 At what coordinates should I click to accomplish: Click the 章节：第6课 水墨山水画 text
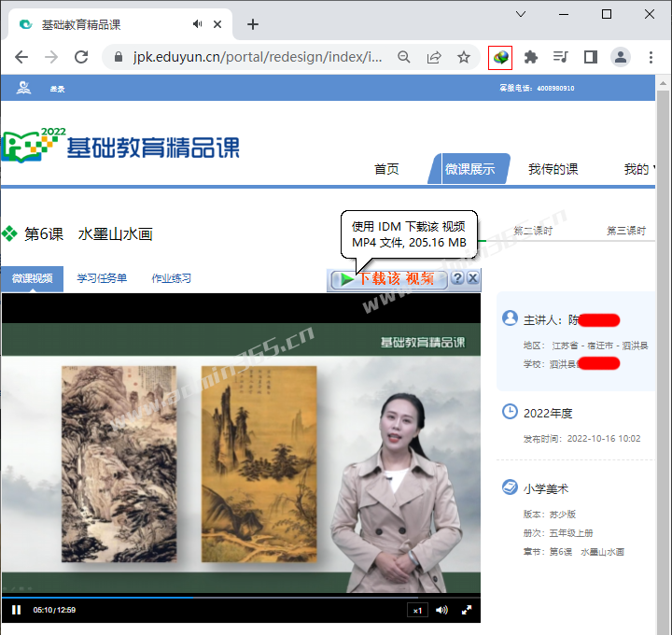[x=573, y=552]
